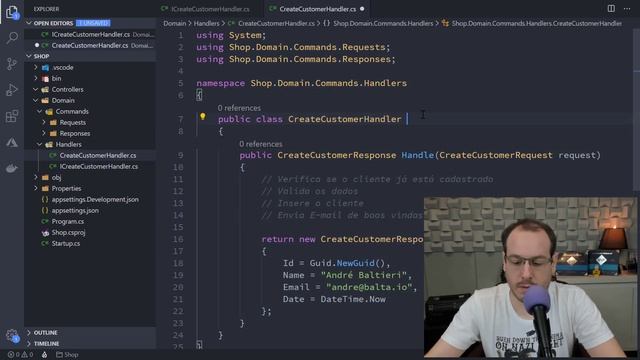This screenshot has height=360, width=640.
Task: Select ICreateCustomerHandler.cs in Open Editors
Action: click(x=91, y=35)
